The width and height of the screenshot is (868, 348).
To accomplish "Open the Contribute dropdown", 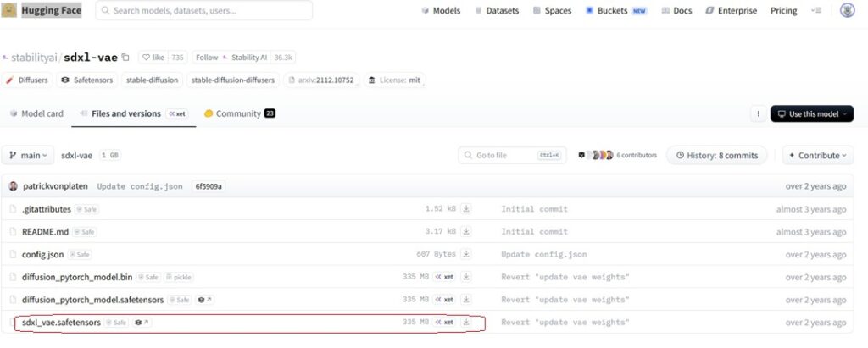I will click(817, 156).
